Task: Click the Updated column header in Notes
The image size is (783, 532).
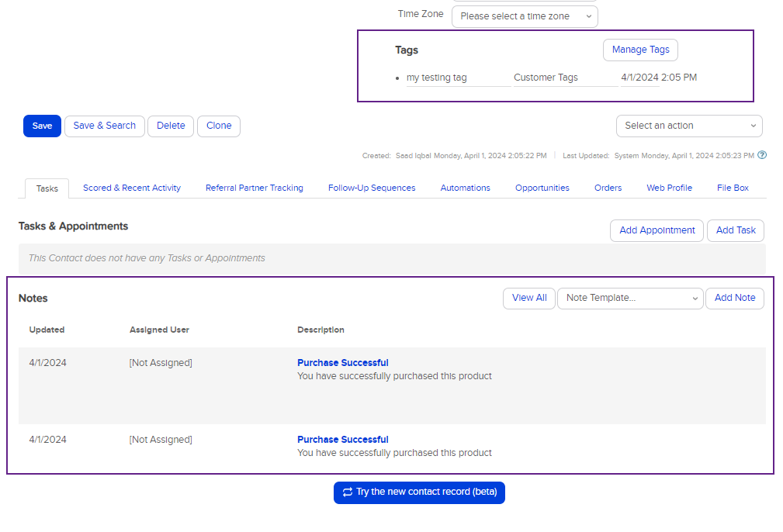Action: coord(47,330)
